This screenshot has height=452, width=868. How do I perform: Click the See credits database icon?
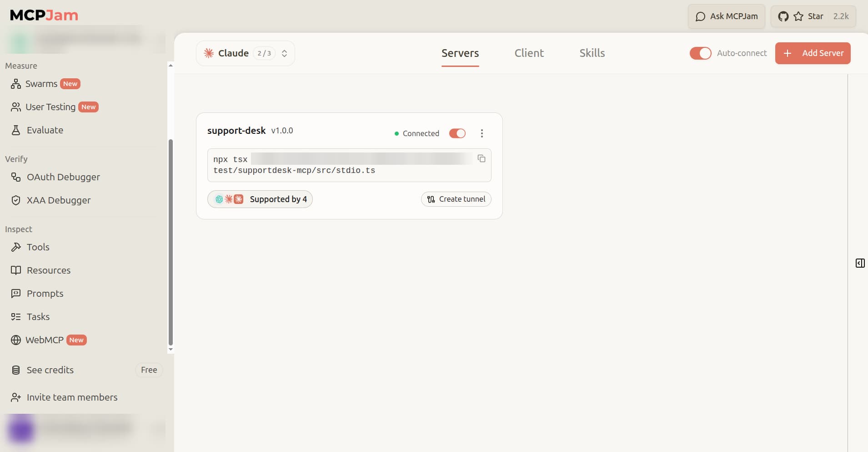pyautogui.click(x=16, y=370)
